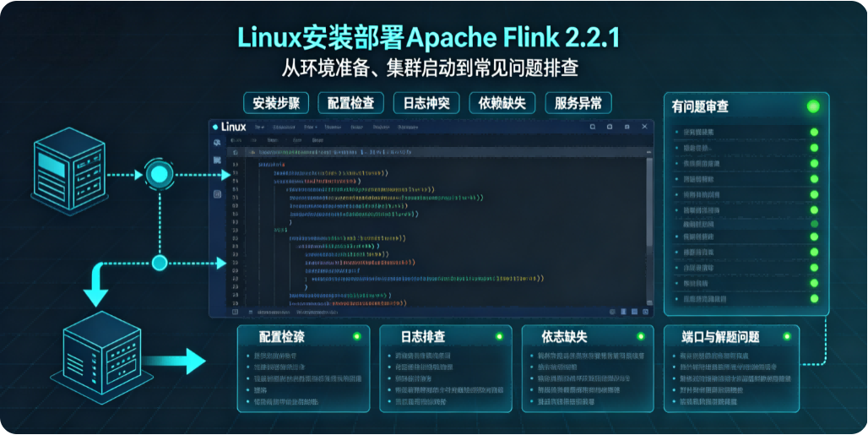Click the Linux label in editor title bar
This screenshot has height=435, width=868.
tap(233, 127)
